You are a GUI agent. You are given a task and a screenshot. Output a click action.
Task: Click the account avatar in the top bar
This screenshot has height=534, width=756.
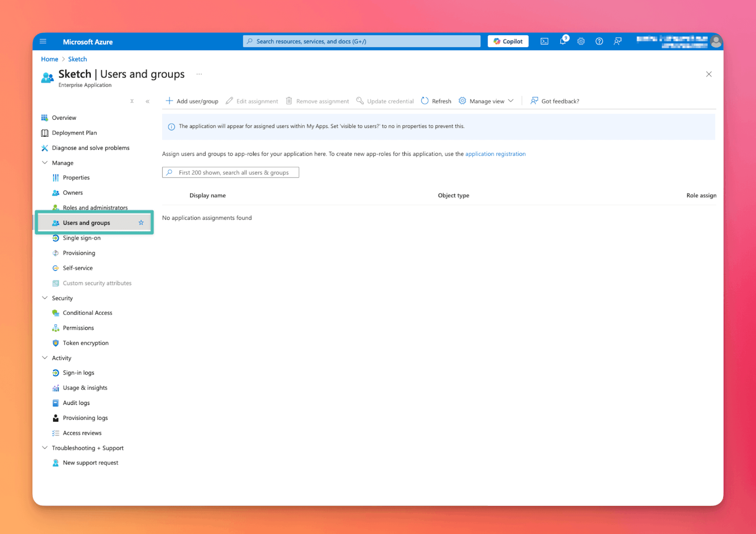(716, 41)
